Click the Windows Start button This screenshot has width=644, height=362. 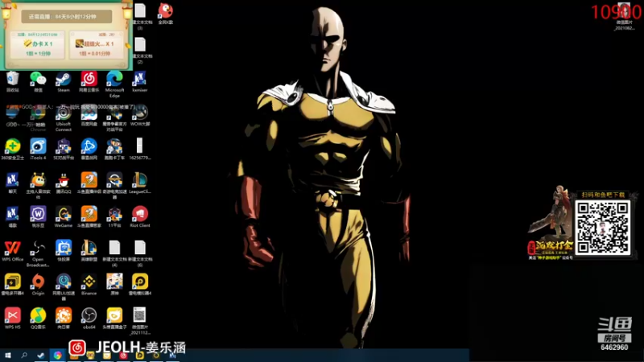7,356
